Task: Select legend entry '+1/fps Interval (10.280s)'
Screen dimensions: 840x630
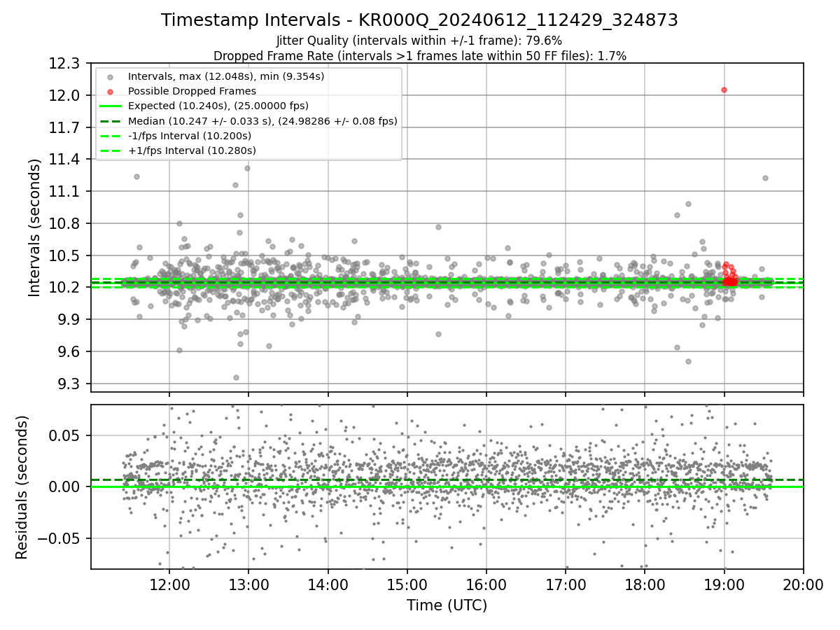Action: coord(192,150)
